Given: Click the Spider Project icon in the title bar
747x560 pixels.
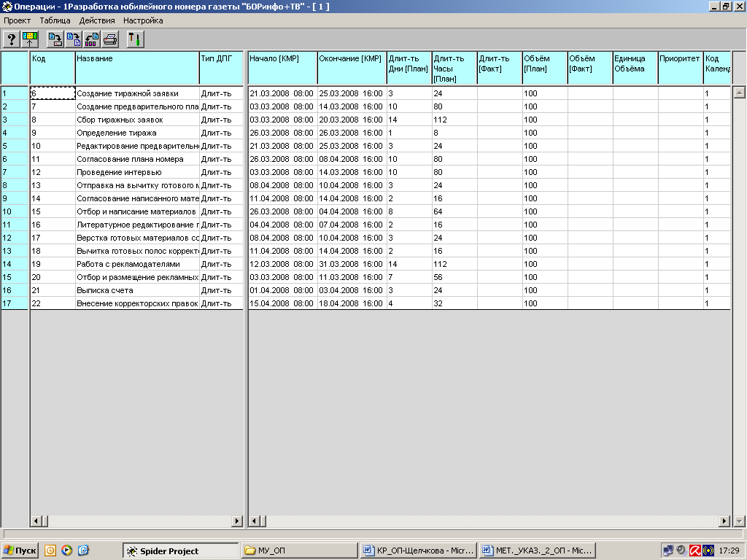Looking at the screenshot, I should pos(7,6).
